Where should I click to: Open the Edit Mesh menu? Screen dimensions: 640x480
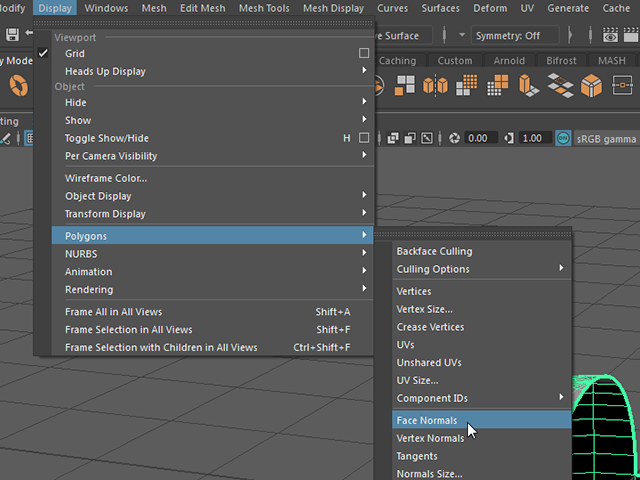(x=202, y=8)
